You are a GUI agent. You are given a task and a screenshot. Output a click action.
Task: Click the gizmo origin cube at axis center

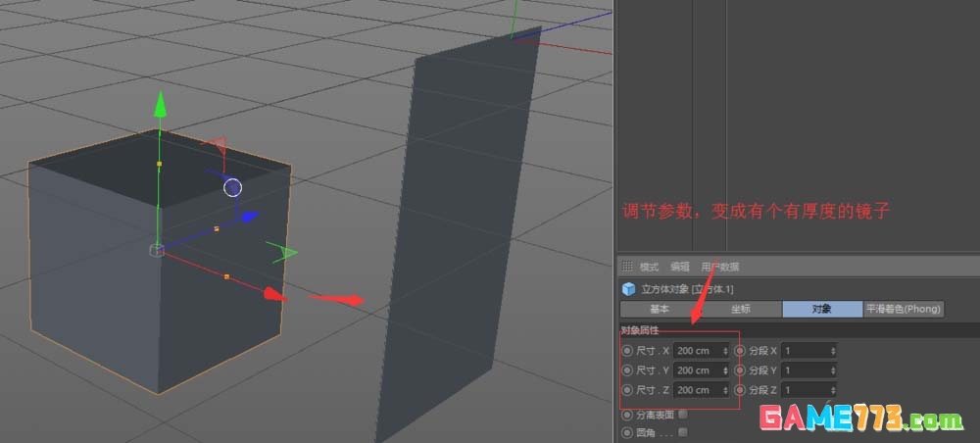point(156,251)
